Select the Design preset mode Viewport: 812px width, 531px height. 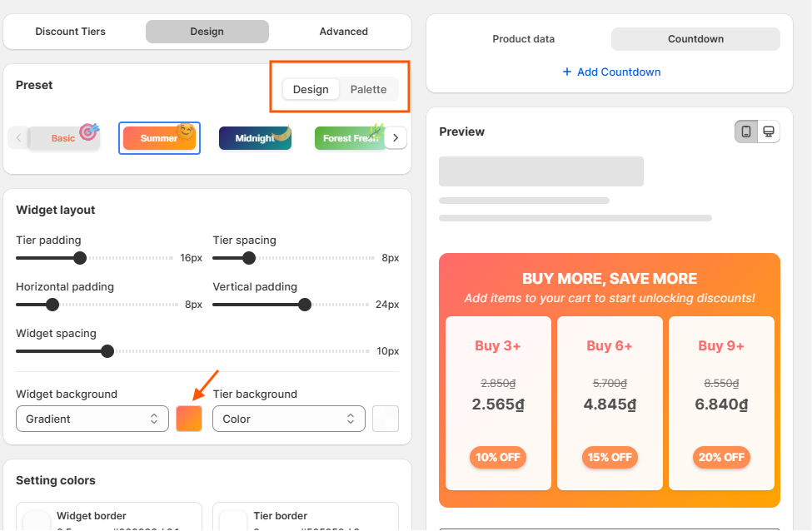pyautogui.click(x=311, y=90)
